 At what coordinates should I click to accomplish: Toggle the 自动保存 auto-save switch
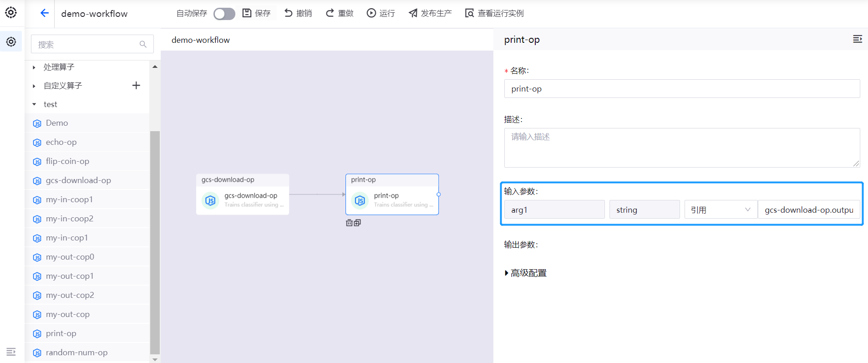tap(224, 14)
